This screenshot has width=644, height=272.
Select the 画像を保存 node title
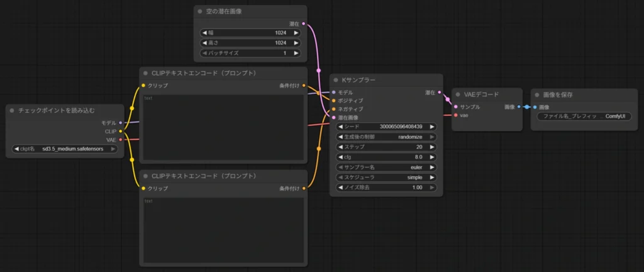558,94
